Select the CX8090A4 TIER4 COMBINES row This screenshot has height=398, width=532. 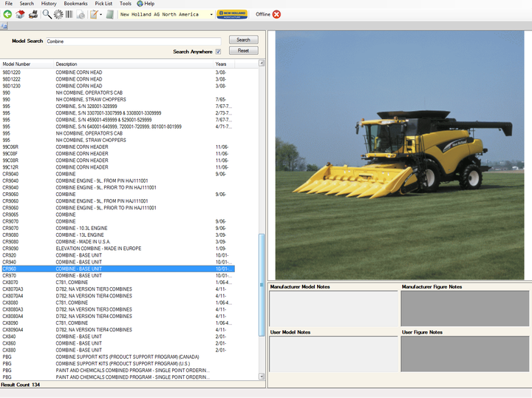click(117, 330)
